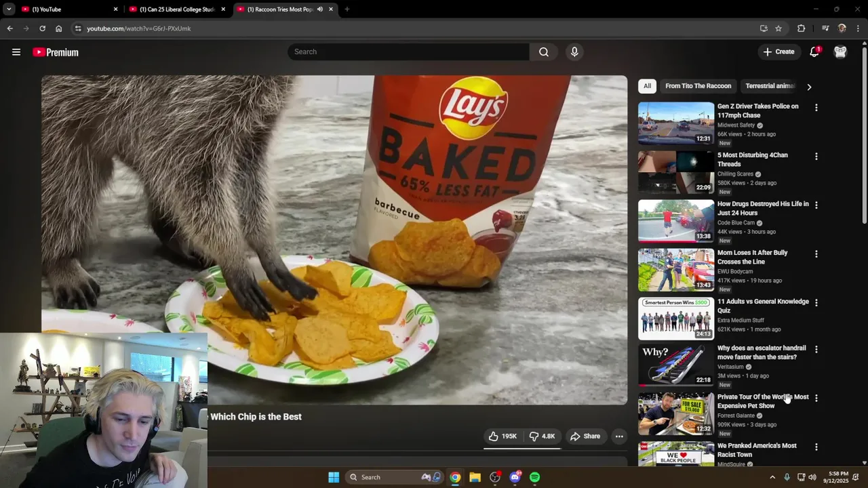Image resolution: width=868 pixels, height=488 pixels.
Task: Open more actions ellipsis under video
Action: (x=619, y=436)
